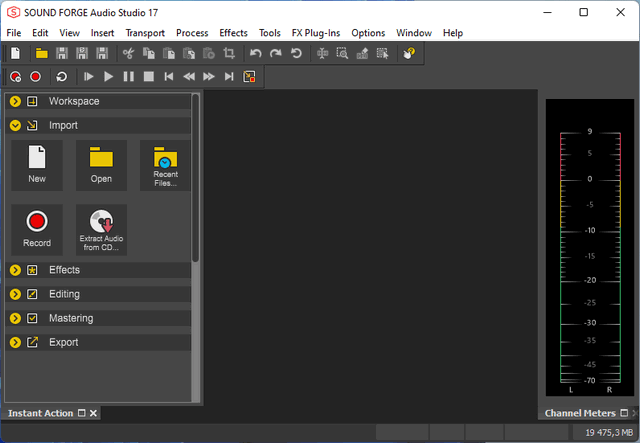This screenshot has width=640, height=443.
Task: Click the Record tile in the Import section
Action: point(37,230)
